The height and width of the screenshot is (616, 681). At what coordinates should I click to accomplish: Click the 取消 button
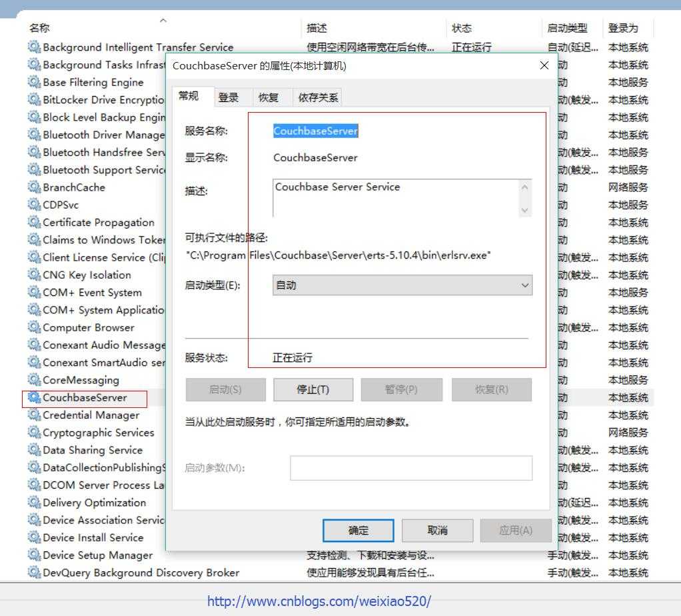pos(437,531)
